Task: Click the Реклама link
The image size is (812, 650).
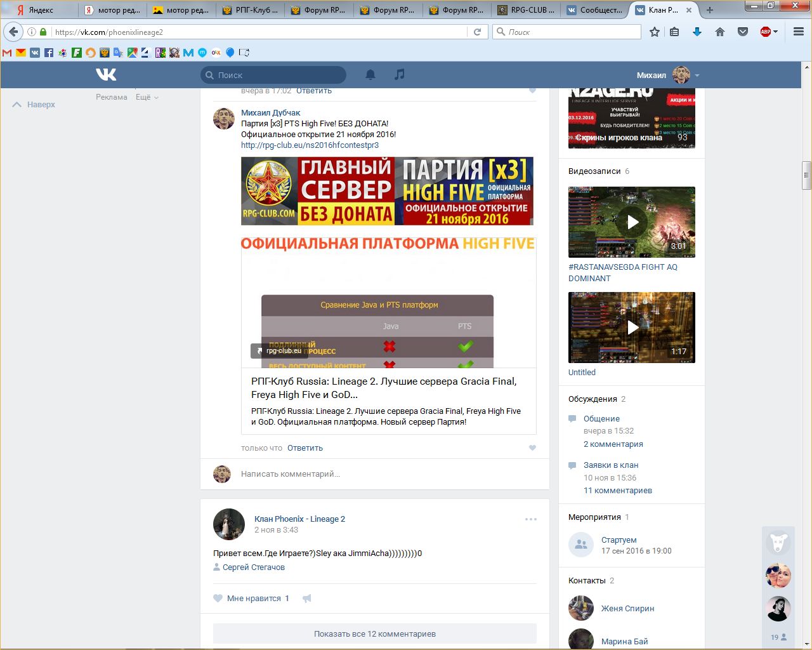Action: pyautogui.click(x=112, y=97)
